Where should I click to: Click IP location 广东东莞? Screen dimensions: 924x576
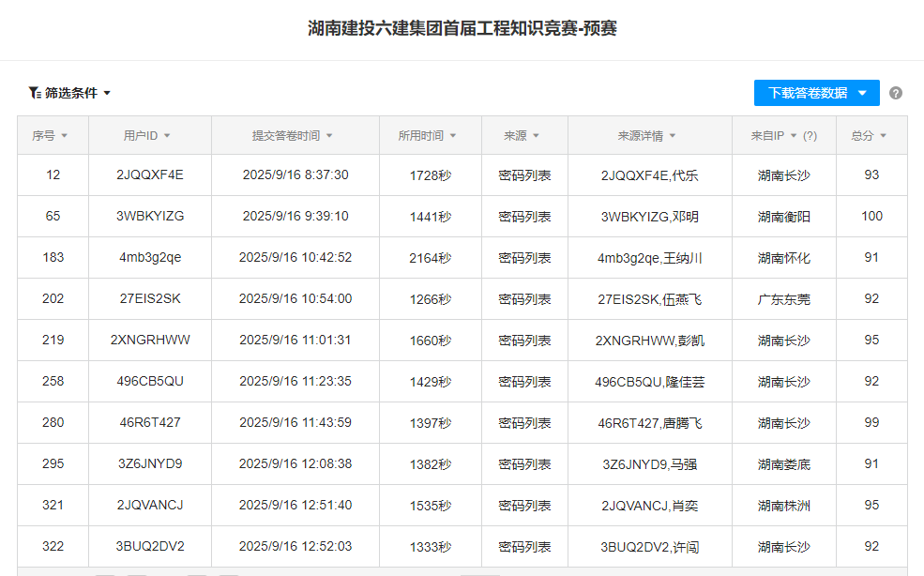pos(783,299)
